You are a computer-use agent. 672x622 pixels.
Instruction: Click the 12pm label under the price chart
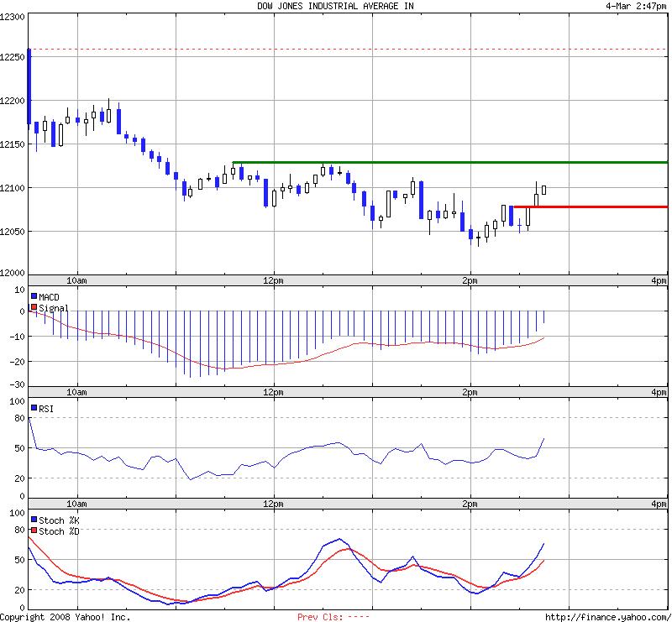point(273,280)
